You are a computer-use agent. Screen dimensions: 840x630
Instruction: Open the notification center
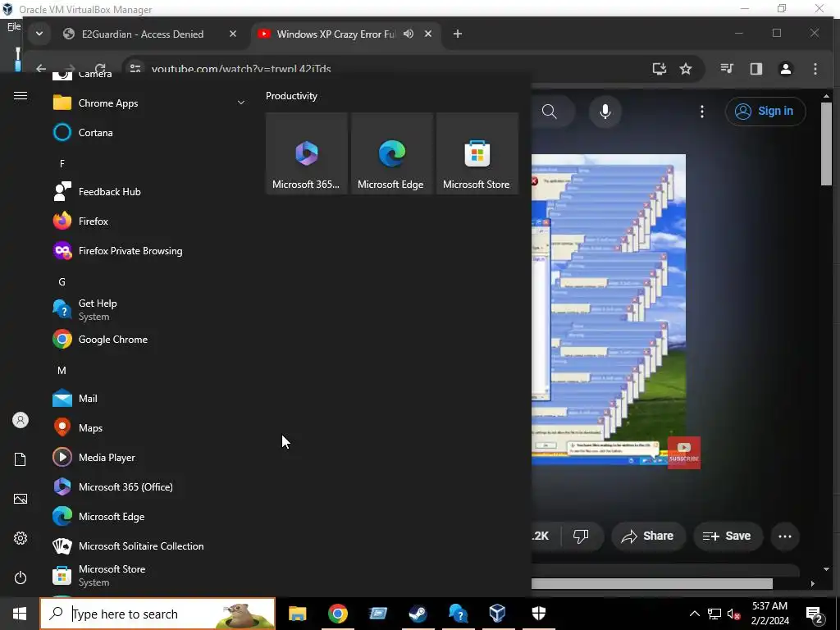[x=815, y=614]
